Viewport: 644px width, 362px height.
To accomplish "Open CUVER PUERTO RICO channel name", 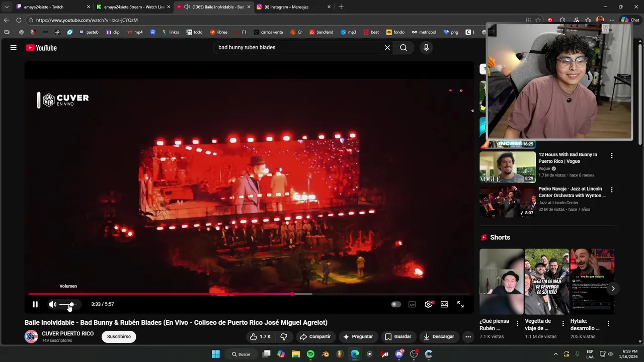I will pos(68,334).
